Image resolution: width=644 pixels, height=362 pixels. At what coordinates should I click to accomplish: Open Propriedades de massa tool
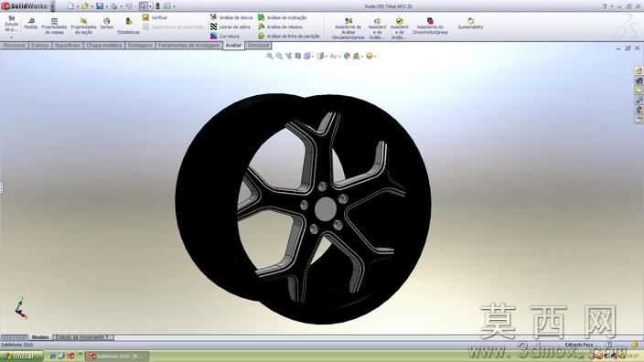(54, 27)
